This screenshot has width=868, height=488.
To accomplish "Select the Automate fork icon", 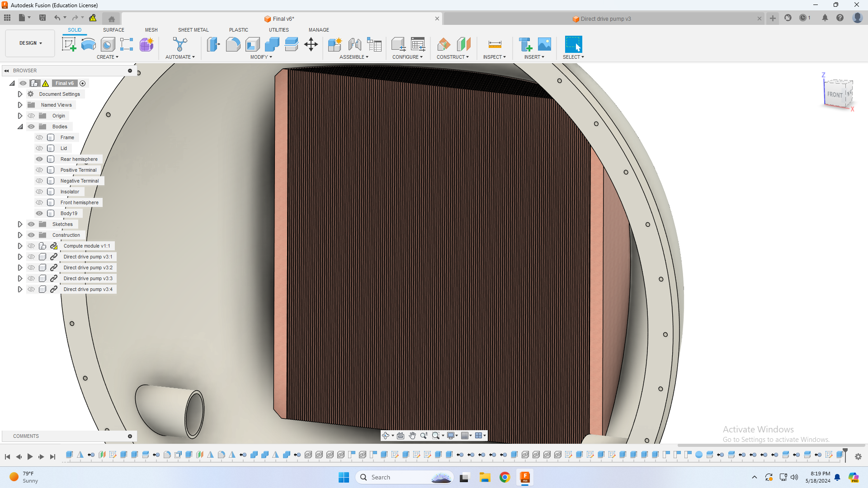I will (x=180, y=44).
